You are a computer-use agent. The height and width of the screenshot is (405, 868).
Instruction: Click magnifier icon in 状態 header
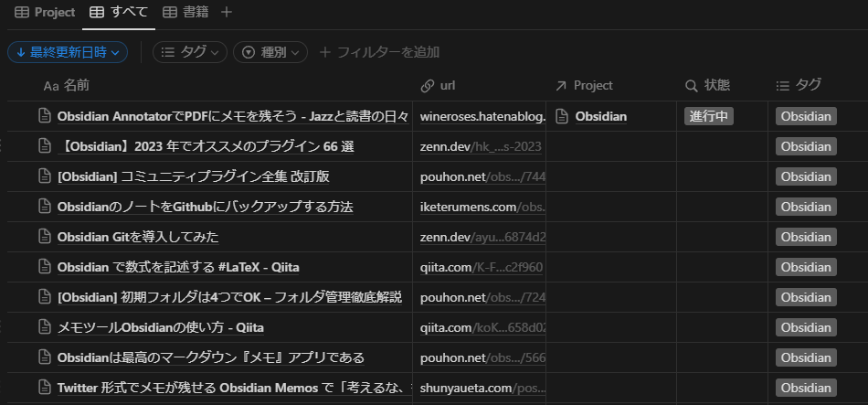point(692,86)
